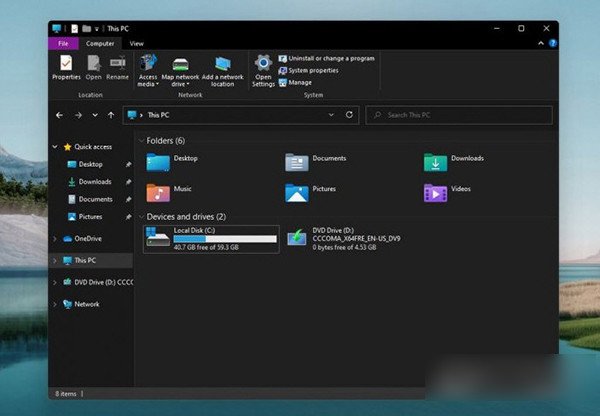Switch to the View ribbon tab
600x416 pixels.
click(x=136, y=44)
